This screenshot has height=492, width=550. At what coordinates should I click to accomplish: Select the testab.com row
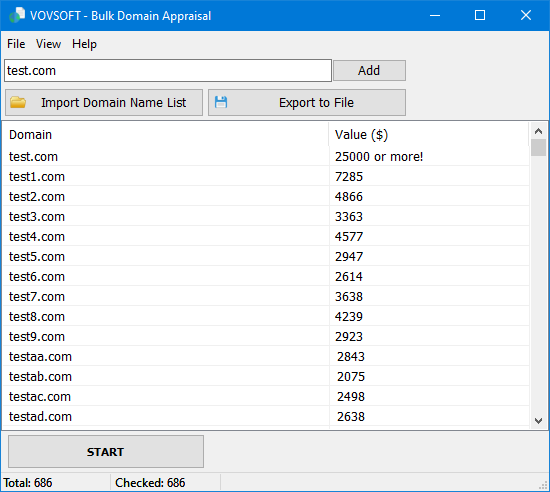pyautogui.click(x=266, y=376)
